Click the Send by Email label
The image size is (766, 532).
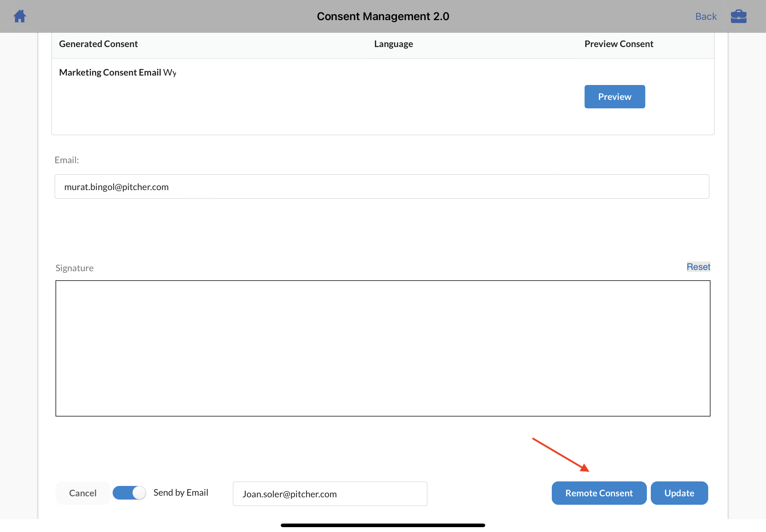coord(180,492)
